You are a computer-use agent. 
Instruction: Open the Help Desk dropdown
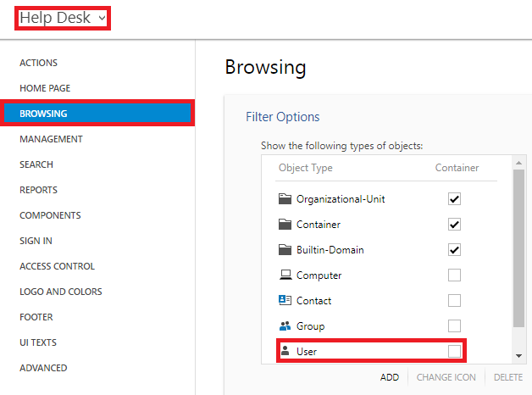[63, 18]
